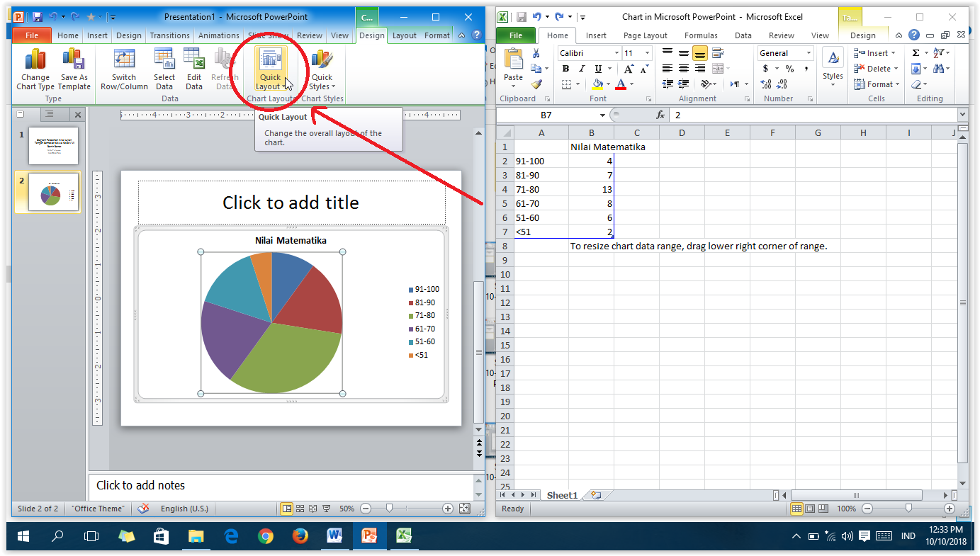Screen dimensions: 980x556
Task: Open Select Data in PowerPoint ribbon
Action: [164, 70]
